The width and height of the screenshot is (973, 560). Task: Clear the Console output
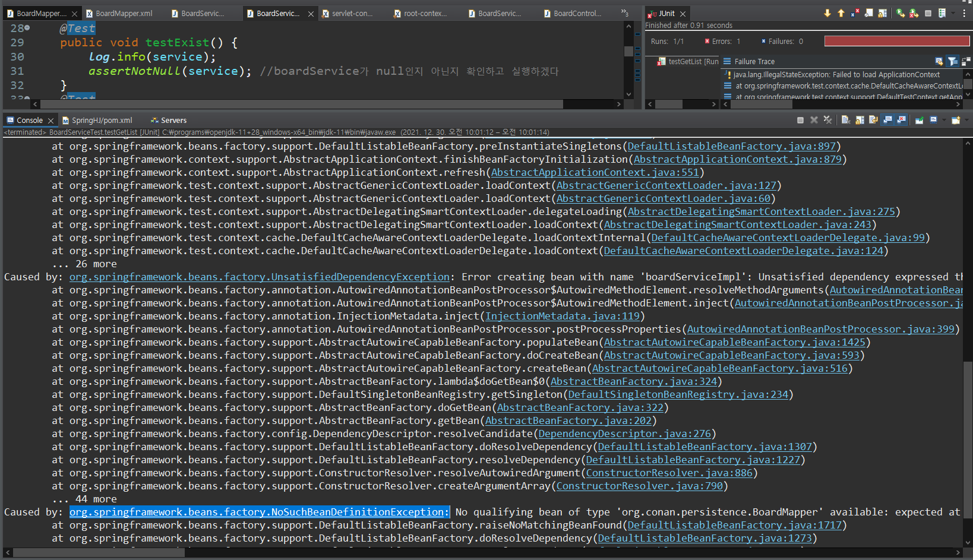point(845,119)
